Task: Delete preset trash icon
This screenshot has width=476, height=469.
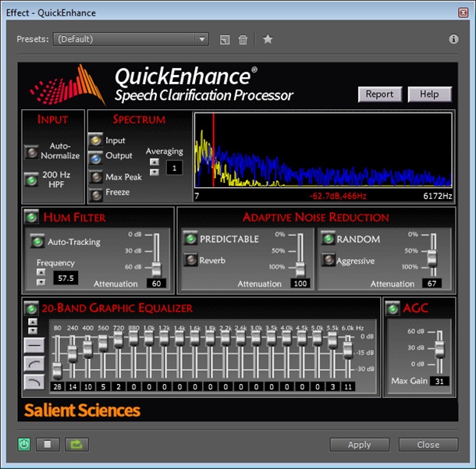Action: tap(243, 40)
